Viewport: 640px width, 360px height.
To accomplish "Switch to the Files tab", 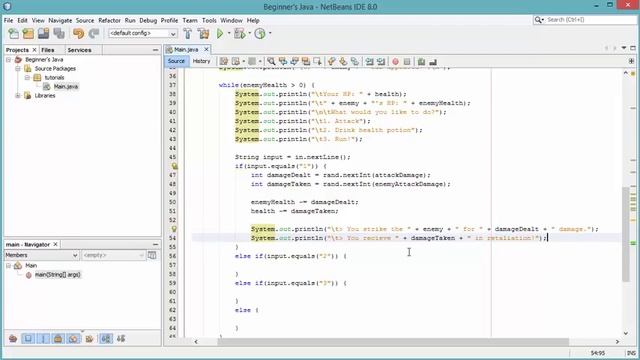I will (x=48, y=50).
